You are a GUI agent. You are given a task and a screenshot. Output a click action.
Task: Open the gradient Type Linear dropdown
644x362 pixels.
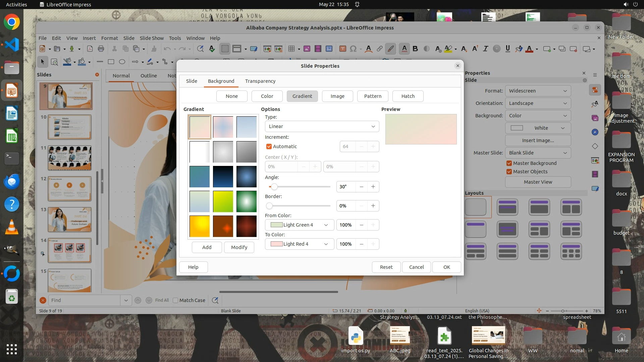pos(322,126)
